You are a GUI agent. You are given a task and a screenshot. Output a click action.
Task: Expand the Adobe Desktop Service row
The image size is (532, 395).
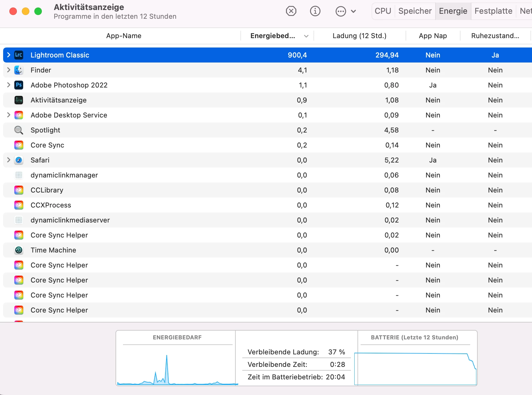click(9, 115)
